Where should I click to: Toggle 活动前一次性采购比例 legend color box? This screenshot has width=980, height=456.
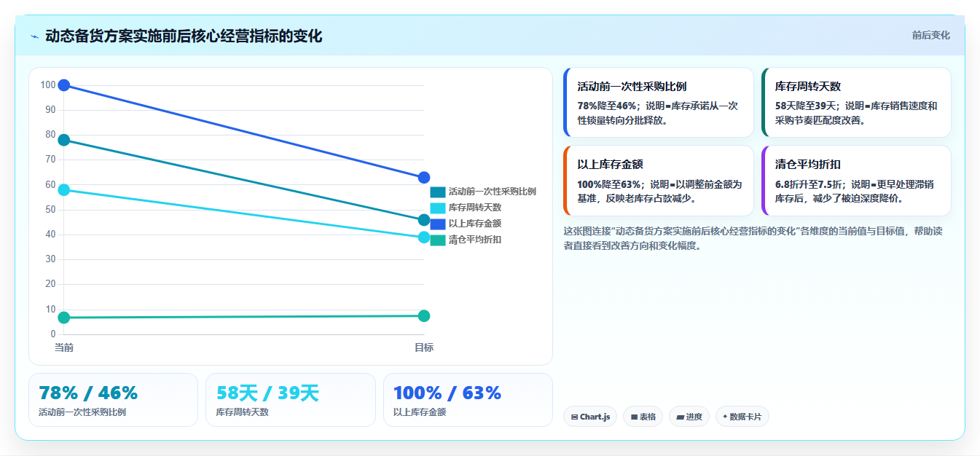point(438,192)
